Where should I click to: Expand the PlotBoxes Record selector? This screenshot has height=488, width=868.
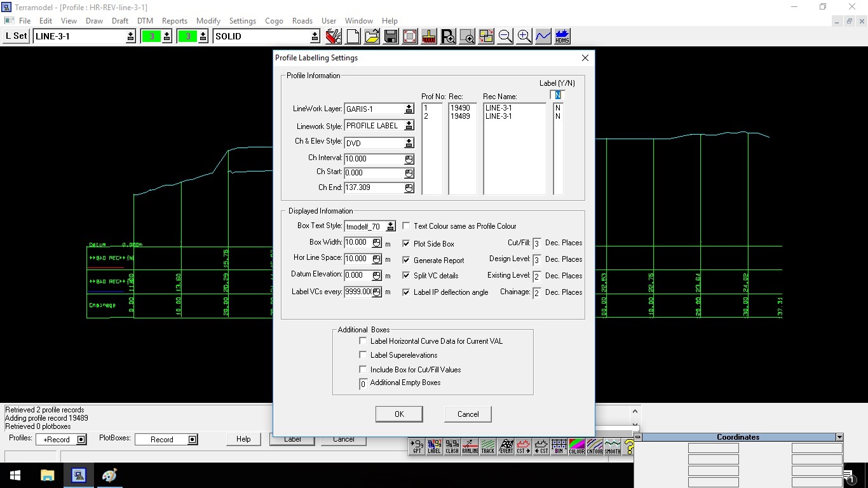tap(192, 440)
